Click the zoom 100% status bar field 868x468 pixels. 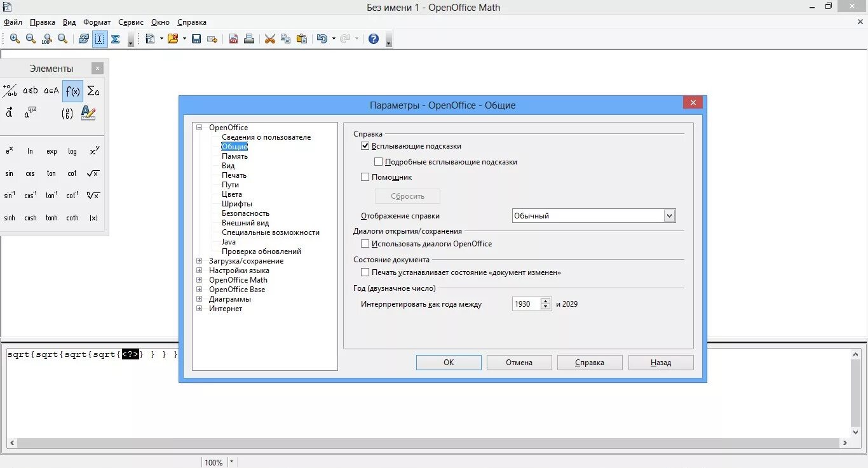[214, 462]
